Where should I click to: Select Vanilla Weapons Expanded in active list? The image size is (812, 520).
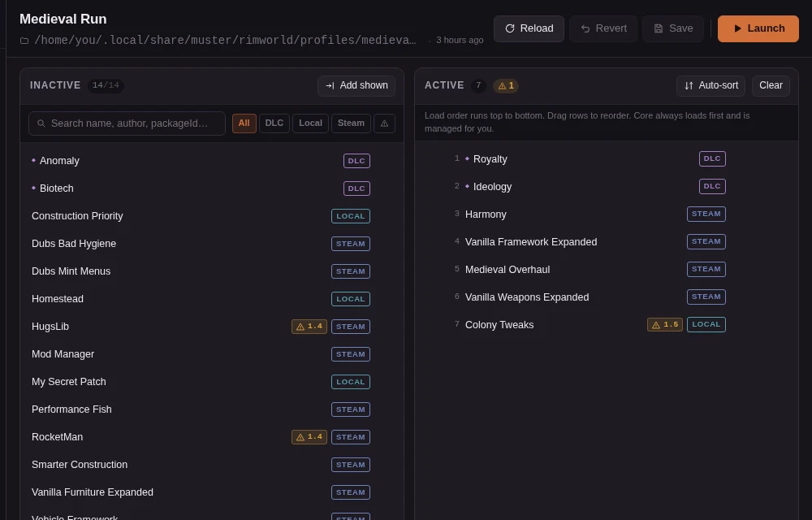pyautogui.click(x=607, y=297)
